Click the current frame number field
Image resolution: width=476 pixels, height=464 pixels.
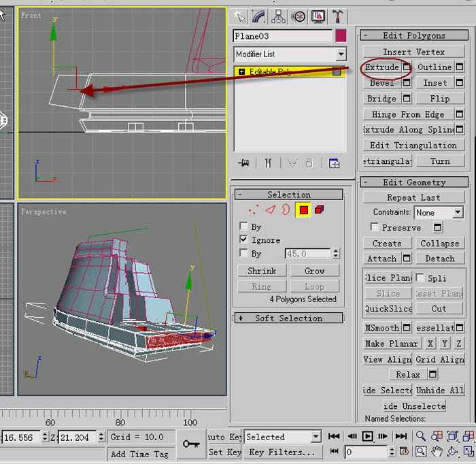(x=366, y=452)
